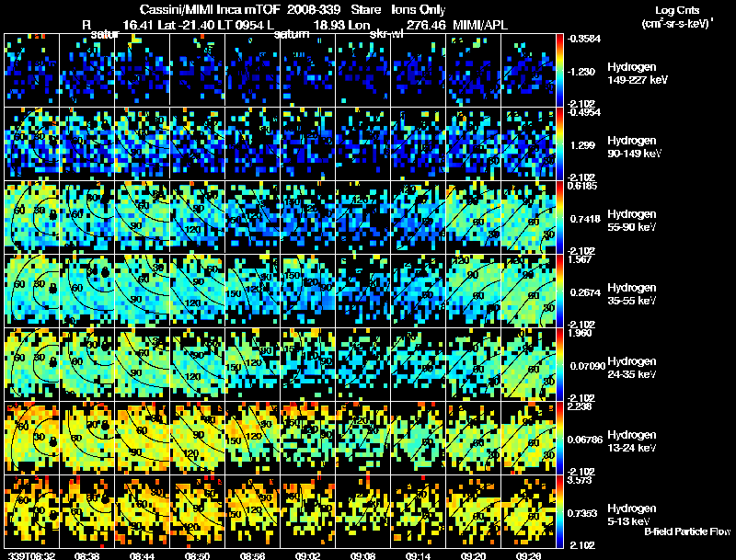Click the colorbar value '0.7418'

(585, 219)
